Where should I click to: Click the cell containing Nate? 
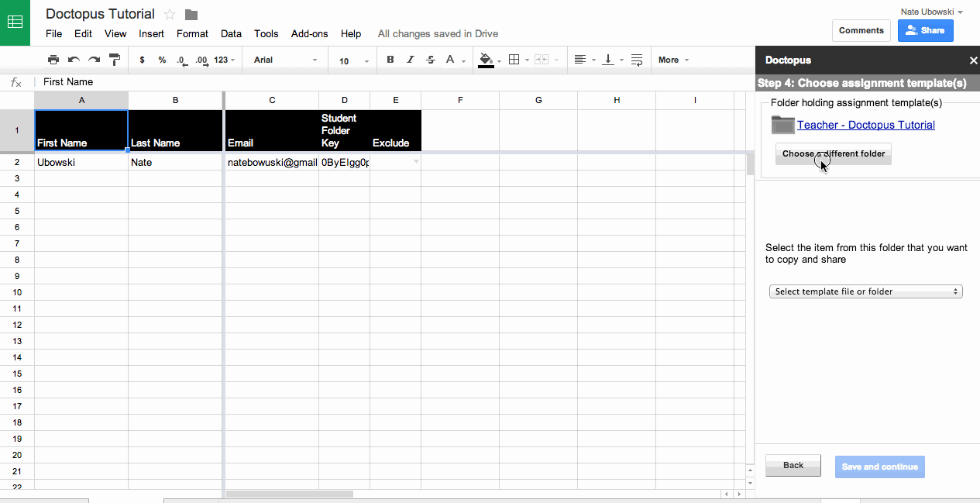tap(176, 162)
